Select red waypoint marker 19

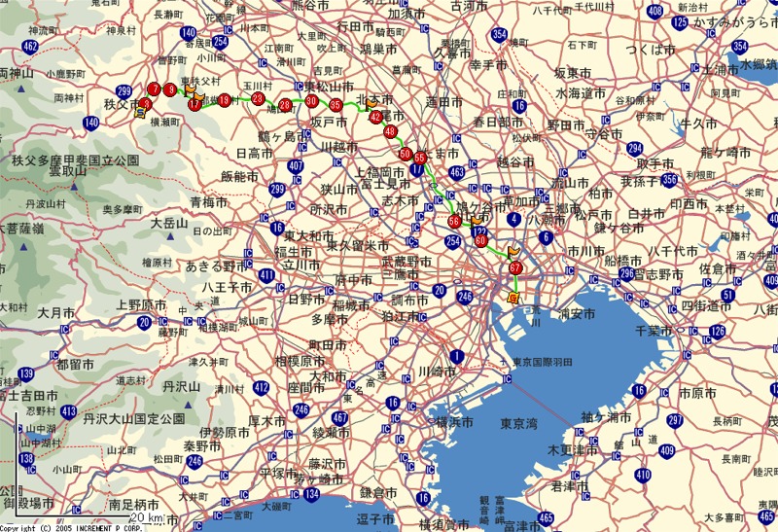click(225, 99)
